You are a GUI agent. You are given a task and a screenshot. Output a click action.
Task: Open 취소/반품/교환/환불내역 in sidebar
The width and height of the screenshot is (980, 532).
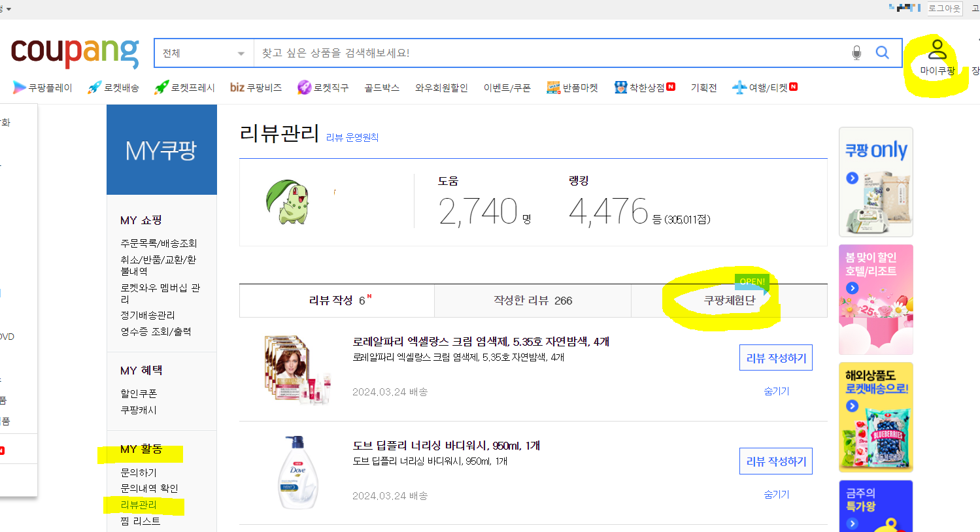pyautogui.click(x=158, y=265)
